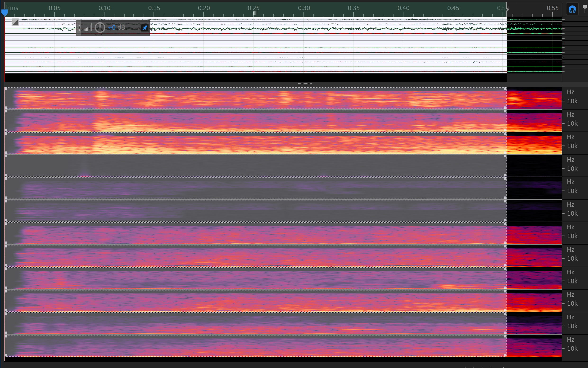Click the bottom-right spectral selection corner handle
The height and width of the screenshot is (368, 588).
pyautogui.click(x=505, y=356)
